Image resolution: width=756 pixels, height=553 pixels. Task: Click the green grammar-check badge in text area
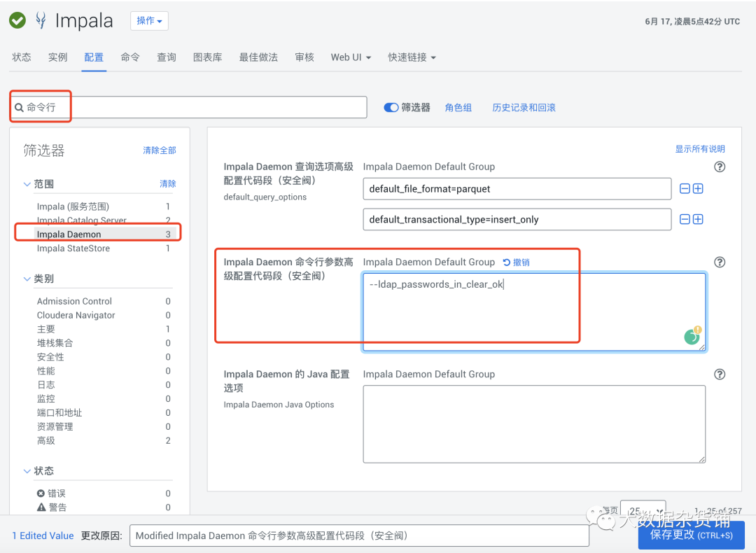pyautogui.click(x=692, y=336)
